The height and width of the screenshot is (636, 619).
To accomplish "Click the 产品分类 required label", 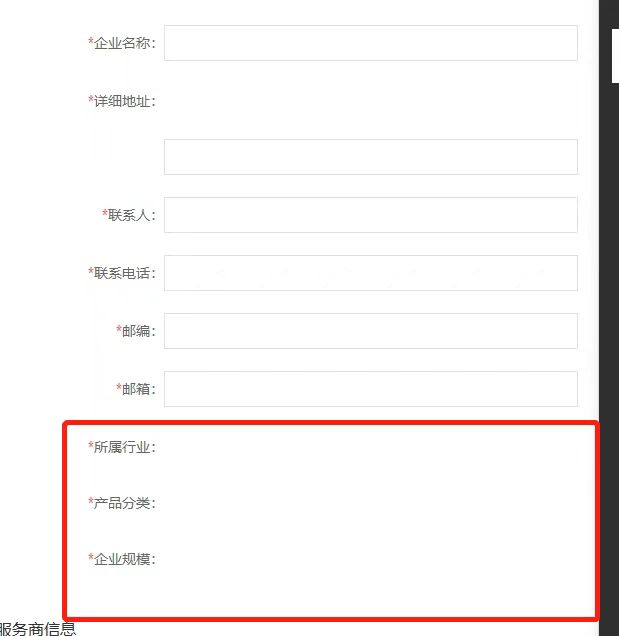I will click(122, 503).
